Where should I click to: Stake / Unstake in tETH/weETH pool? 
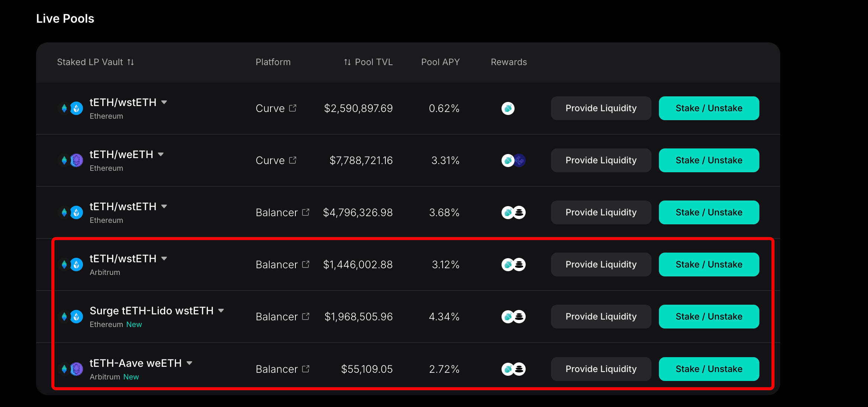709,160
